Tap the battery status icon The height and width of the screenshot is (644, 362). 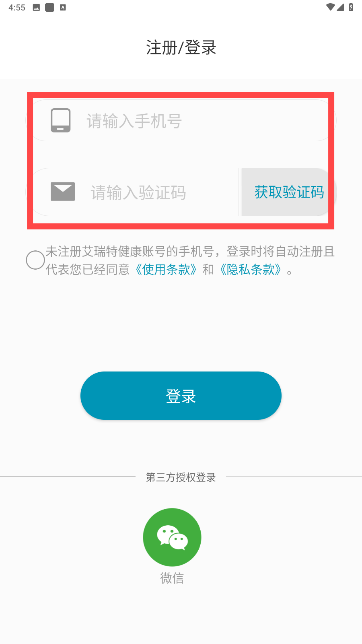tap(351, 7)
